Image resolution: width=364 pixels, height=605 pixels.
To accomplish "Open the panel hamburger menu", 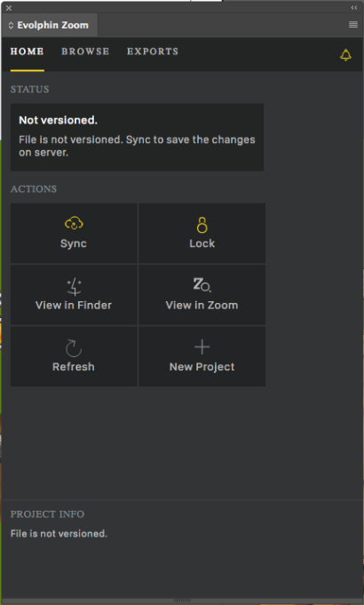I will pos(352,25).
